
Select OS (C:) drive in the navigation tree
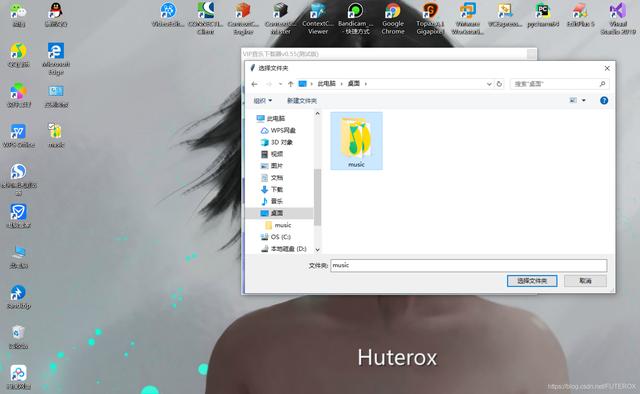pos(276,237)
